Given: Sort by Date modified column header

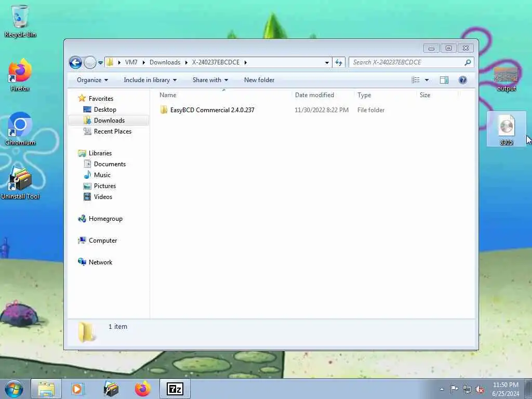Looking at the screenshot, I should coord(322,95).
